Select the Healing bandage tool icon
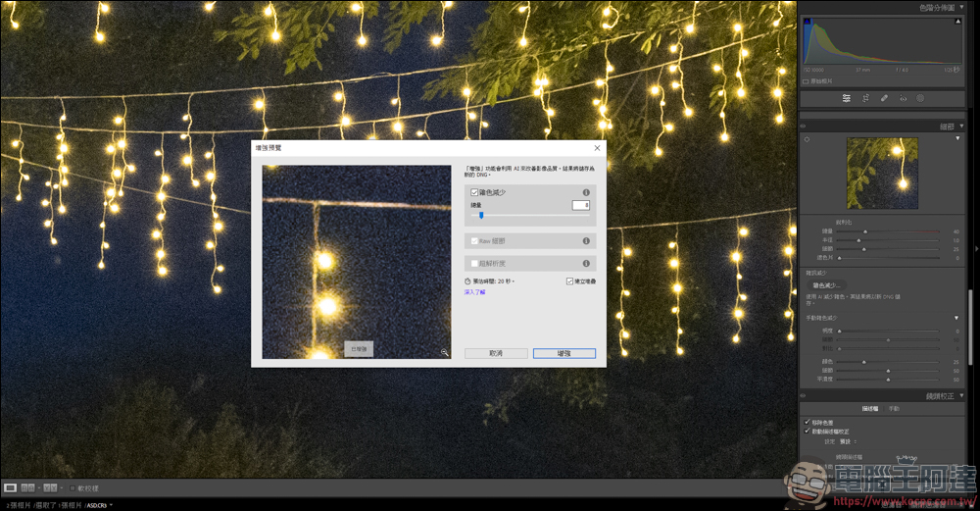The image size is (980, 511). tap(884, 98)
